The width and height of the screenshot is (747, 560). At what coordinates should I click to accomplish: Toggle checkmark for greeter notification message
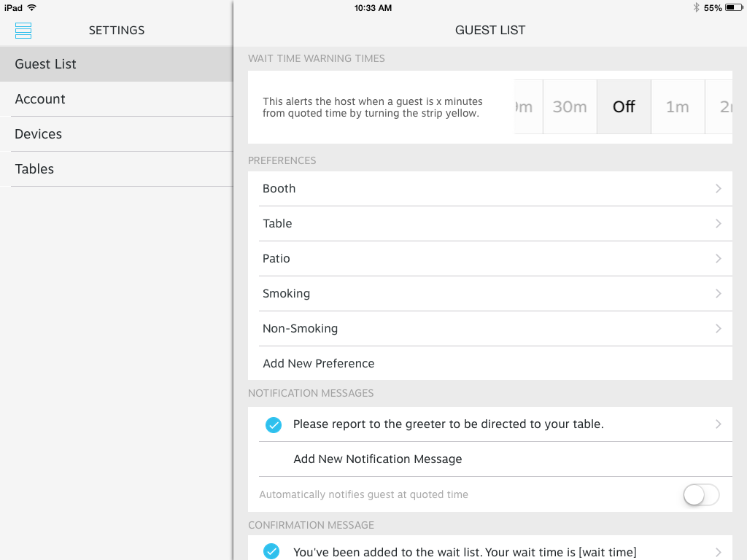tap(274, 424)
